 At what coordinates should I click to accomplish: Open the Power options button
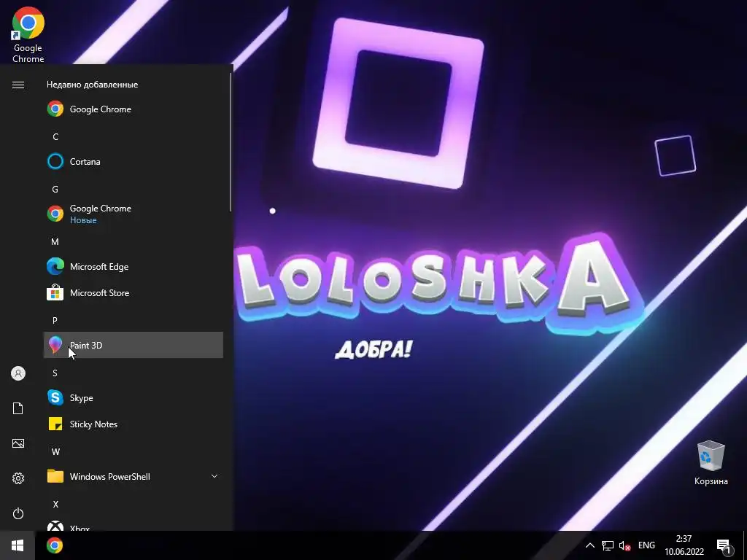(18, 513)
